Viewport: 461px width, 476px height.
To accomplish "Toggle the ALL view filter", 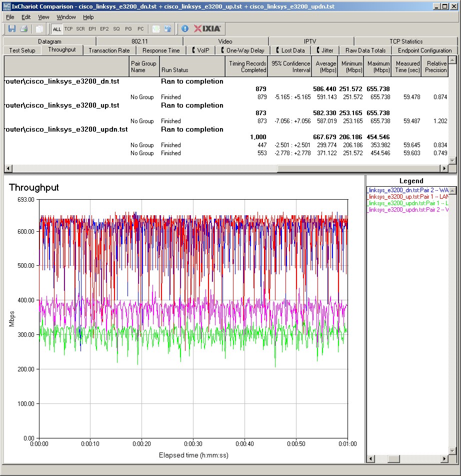I will tap(56, 29).
